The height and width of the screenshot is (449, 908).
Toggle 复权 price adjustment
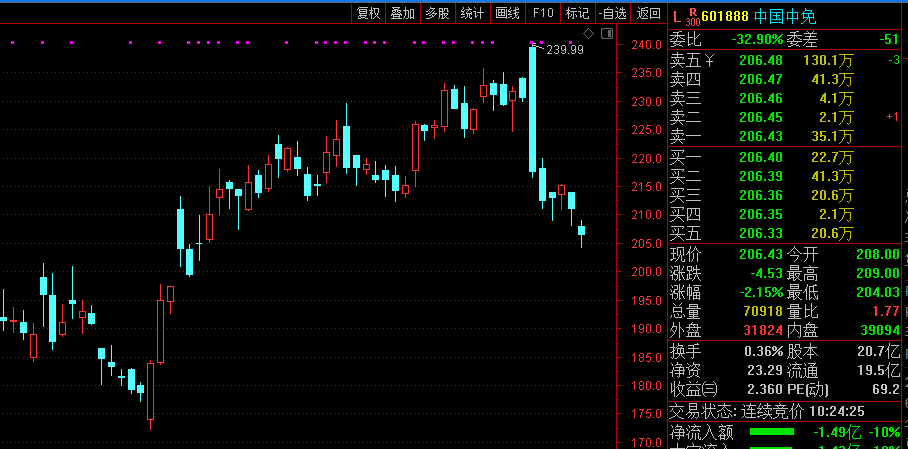click(368, 13)
